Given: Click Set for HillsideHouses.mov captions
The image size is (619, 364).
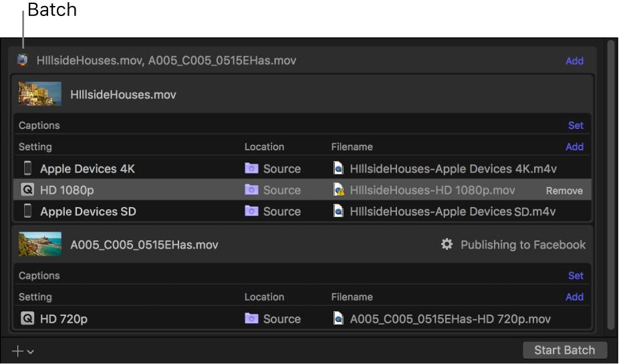Looking at the screenshot, I should point(576,126).
